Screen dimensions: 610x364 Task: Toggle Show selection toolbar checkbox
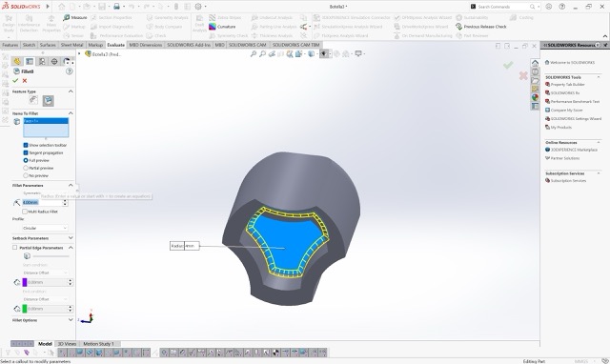point(26,145)
